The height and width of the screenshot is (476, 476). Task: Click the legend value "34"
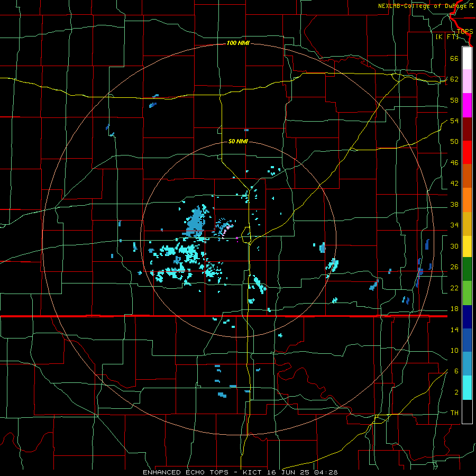point(454,225)
